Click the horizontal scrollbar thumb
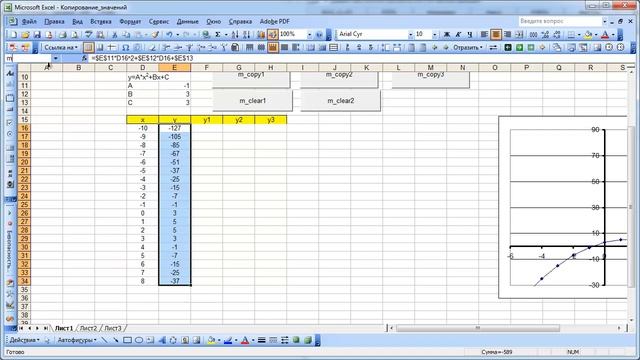The width and height of the screenshot is (640, 360). [x=478, y=328]
